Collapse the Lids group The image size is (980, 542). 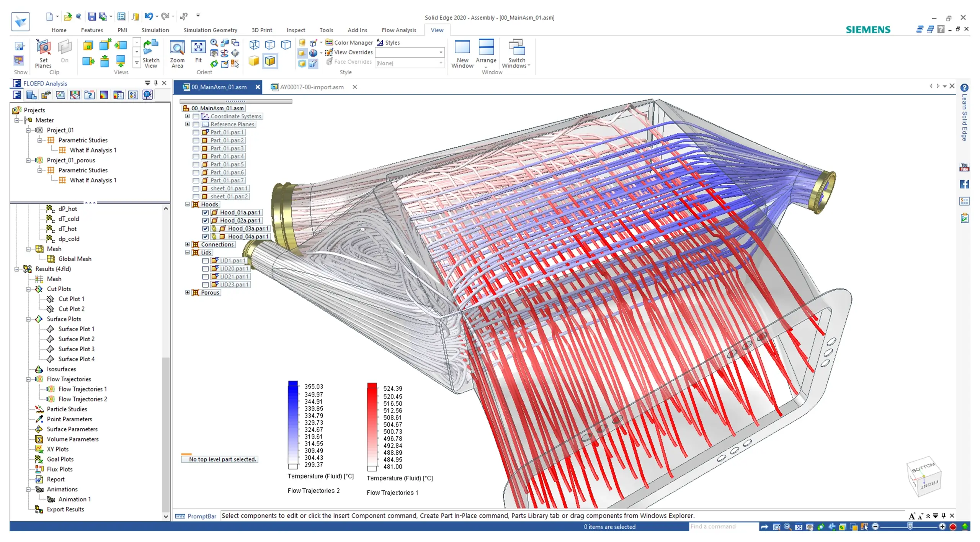tap(188, 252)
